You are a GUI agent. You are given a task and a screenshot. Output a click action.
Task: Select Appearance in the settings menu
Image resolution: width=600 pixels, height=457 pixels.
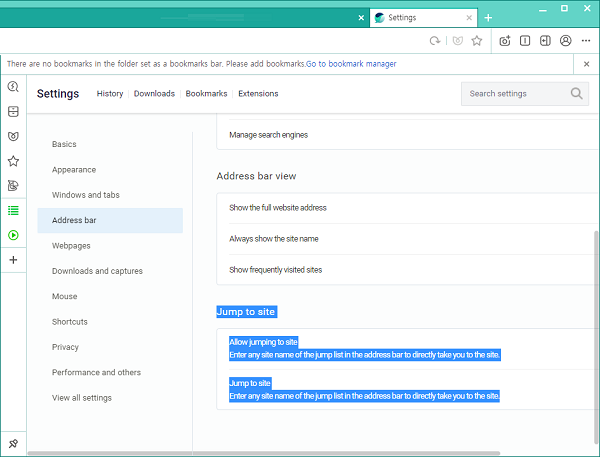(74, 170)
